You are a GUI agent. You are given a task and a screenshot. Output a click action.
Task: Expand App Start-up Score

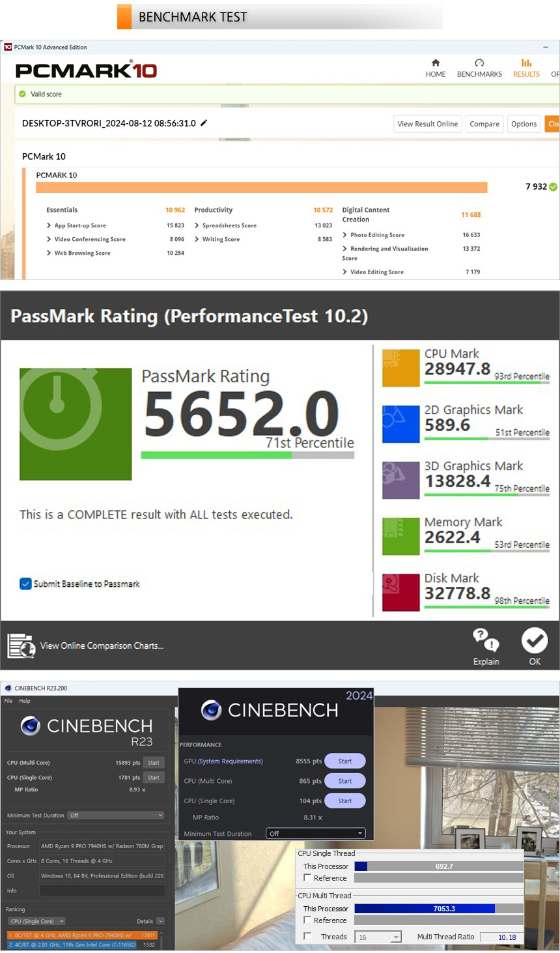coord(49,225)
